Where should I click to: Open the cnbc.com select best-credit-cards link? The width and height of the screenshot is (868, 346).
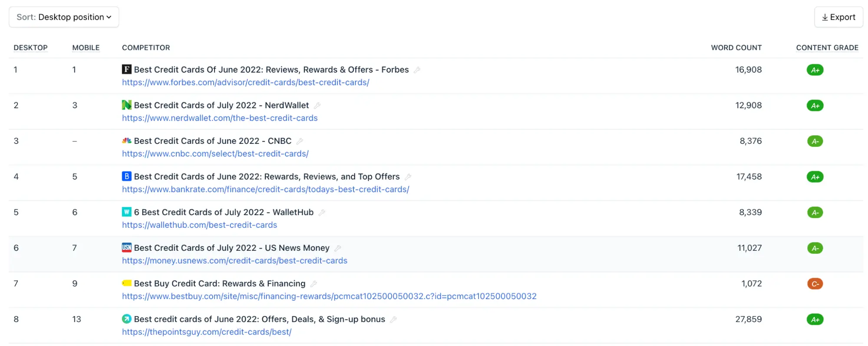click(215, 153)
